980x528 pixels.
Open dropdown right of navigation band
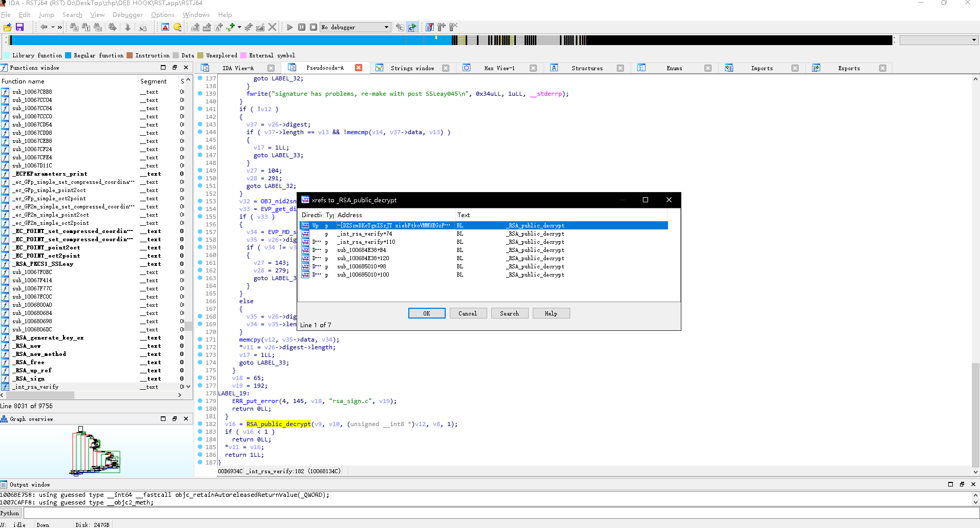tap(974, 40)
